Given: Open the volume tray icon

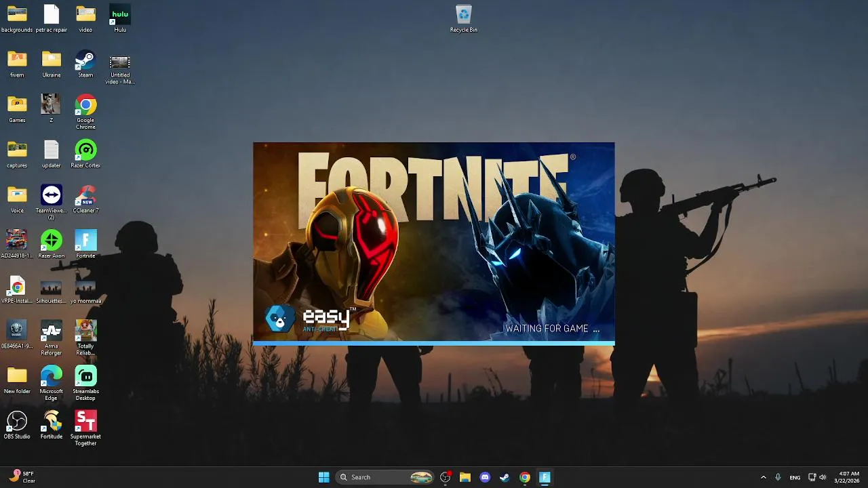Looking at the screenshot, I should coord(823,477).
